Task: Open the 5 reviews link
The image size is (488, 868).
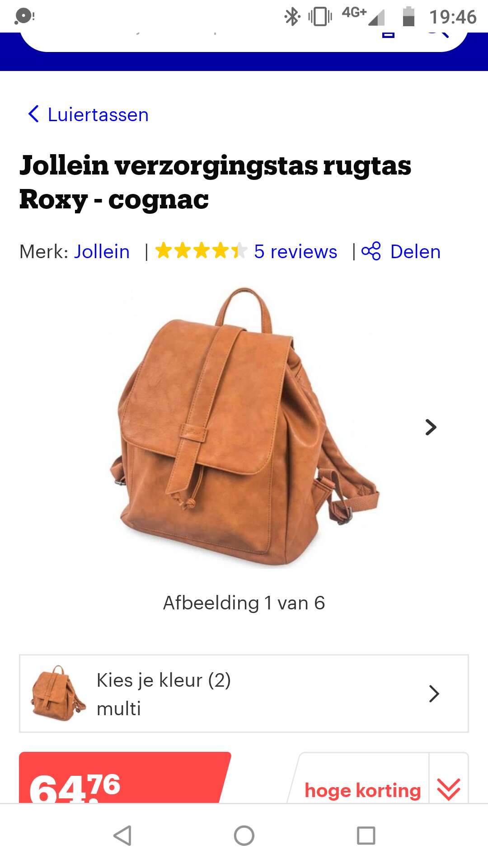Action: click(x=296, y=252)
